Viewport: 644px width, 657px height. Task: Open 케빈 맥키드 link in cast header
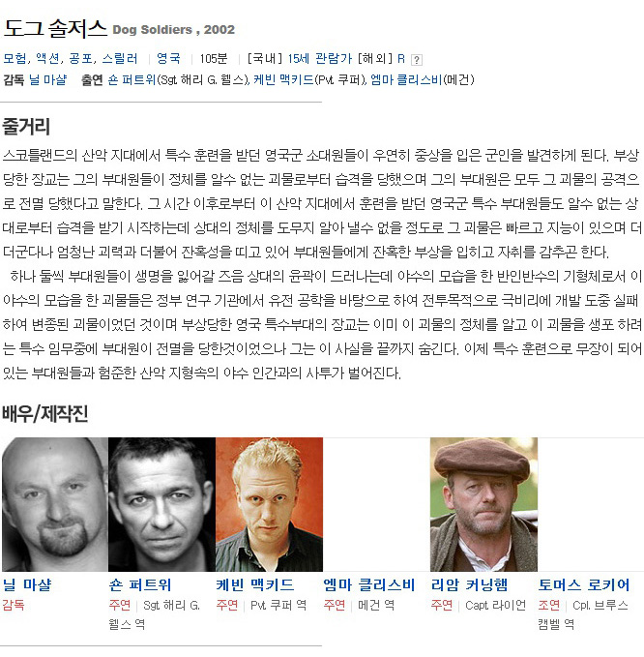tap(283, 79)
